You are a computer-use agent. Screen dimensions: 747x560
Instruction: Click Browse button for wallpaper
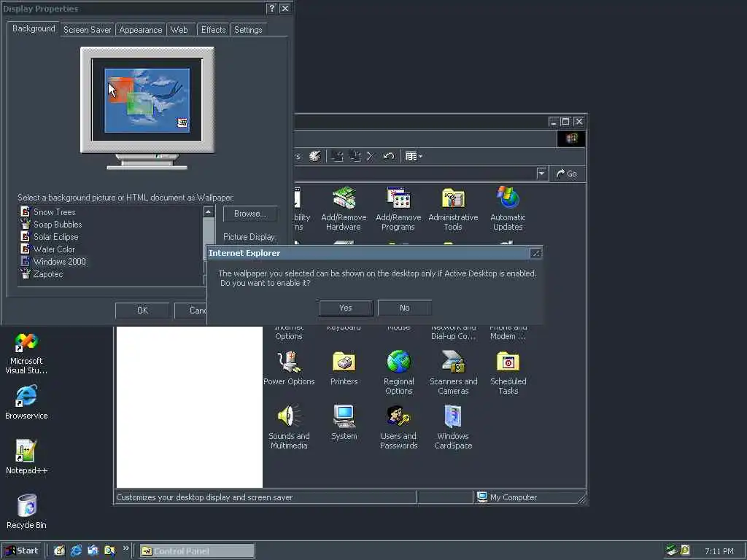[x=250, y=214]
